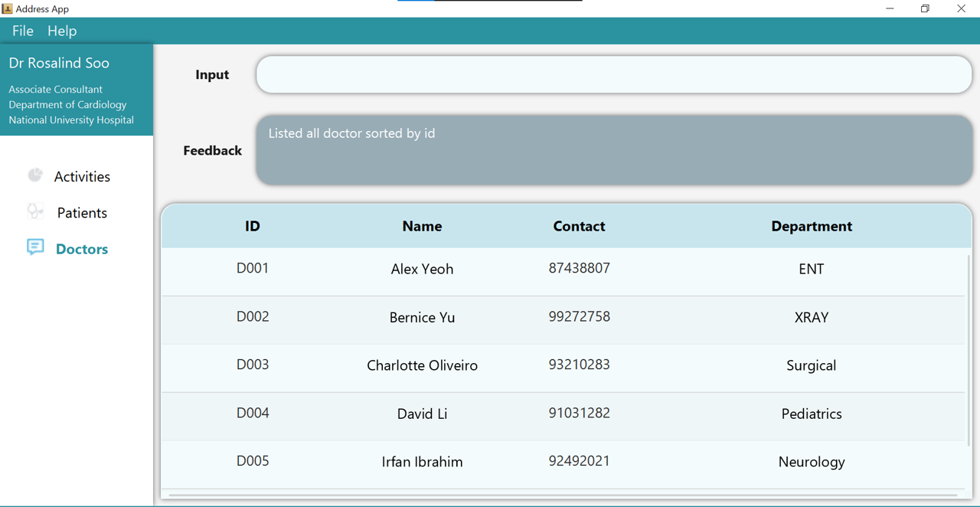Image resolution: width=980 pixels, height=507 pixels.
Task: Restore down the Address App window
Action: pos(925,8)
